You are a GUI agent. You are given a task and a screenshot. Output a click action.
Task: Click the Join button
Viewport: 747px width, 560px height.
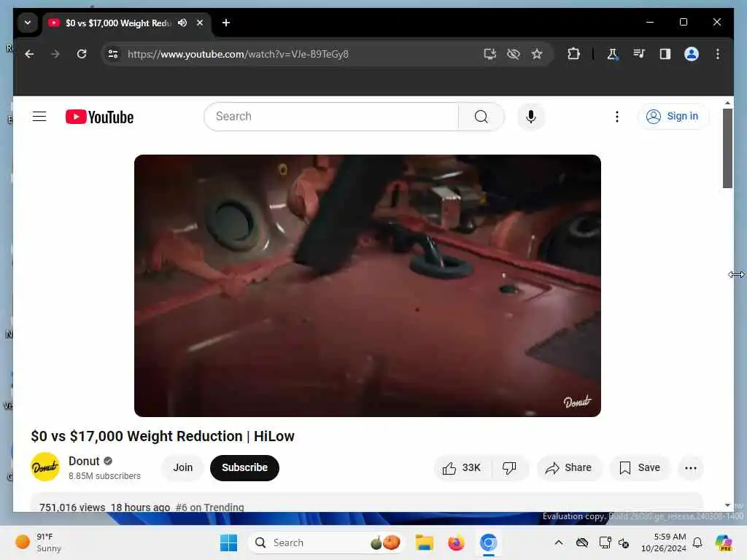coord(183,467)
